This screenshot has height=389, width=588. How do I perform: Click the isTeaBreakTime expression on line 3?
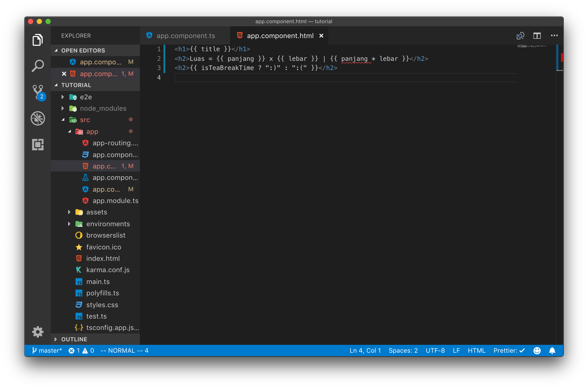tap(227, 68)
